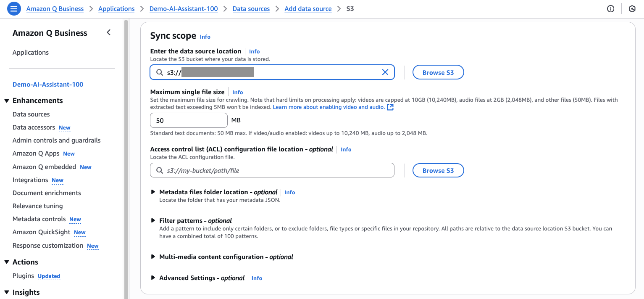The width and height of the screenshot is (644, 299).
Task: Click the Amazon Q Business sidebar title
Action: 50,33
